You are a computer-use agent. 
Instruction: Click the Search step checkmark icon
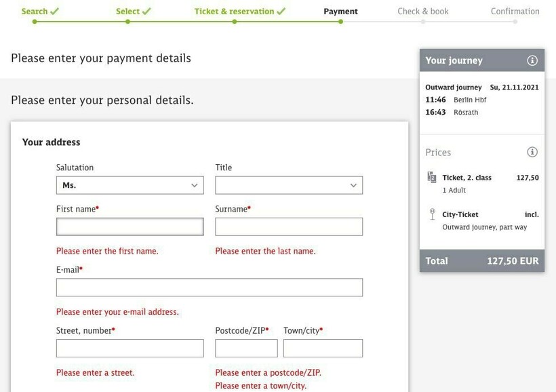(55, 12)
